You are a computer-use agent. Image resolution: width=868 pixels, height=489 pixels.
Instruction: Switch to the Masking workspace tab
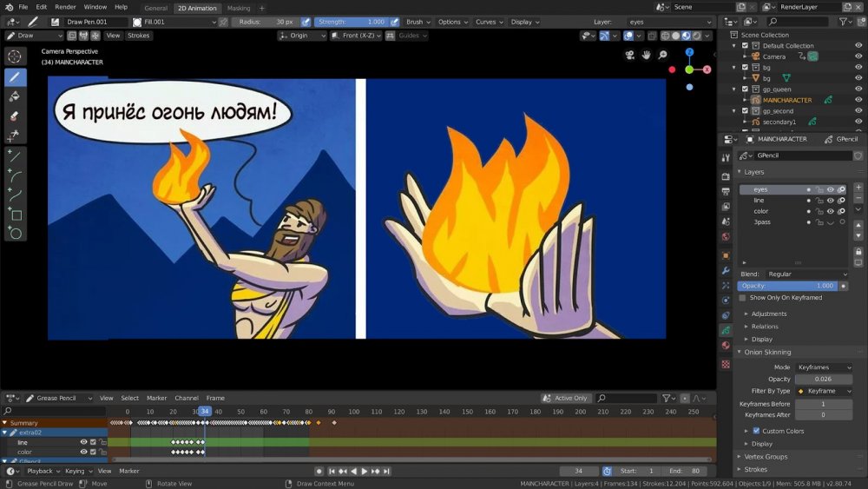pyautogui.click(x=238, y=8)
